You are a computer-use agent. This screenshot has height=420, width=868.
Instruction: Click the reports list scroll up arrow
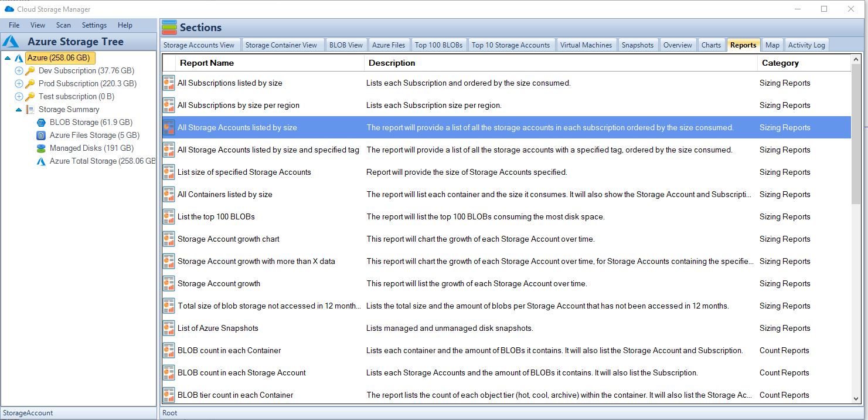click(856, 59)
